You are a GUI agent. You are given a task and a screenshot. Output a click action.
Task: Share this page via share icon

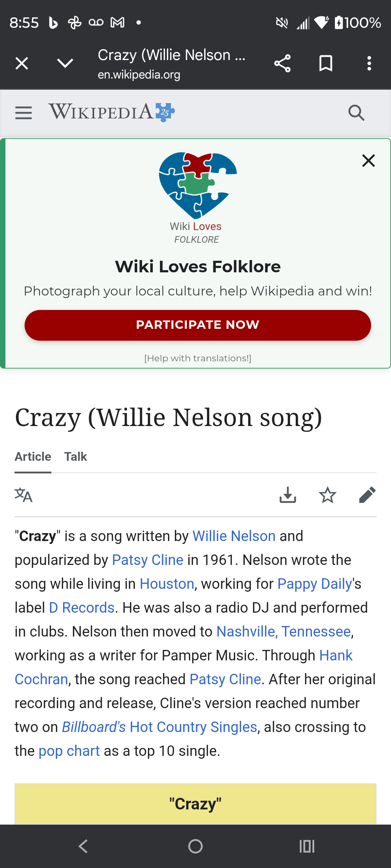coord(282,64)
